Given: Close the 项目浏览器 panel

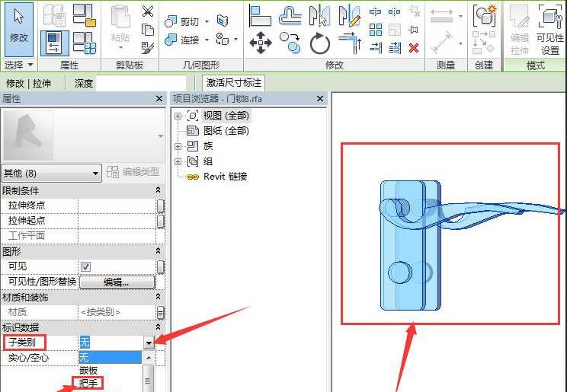Looking at the screenshot, I should click(x=319, y=98).
